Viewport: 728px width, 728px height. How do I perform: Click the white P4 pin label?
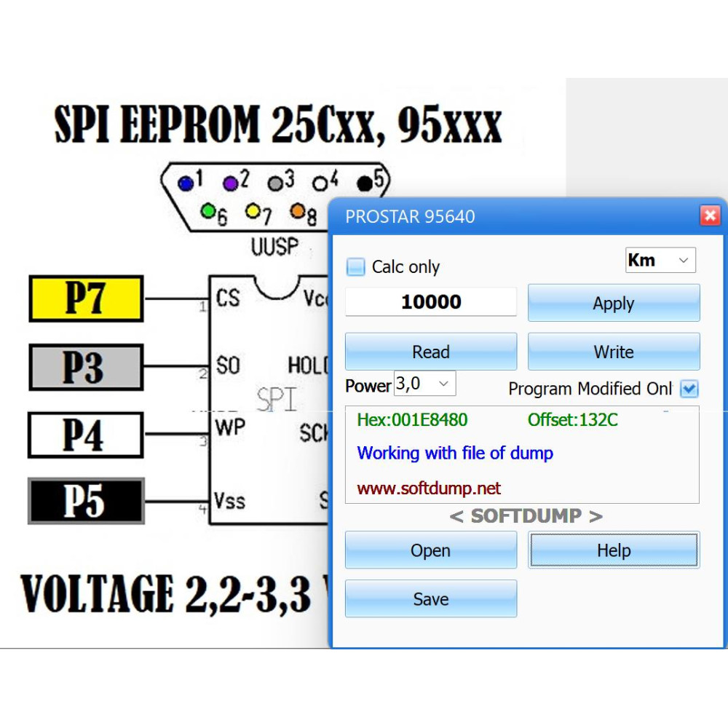pos(86,435)
